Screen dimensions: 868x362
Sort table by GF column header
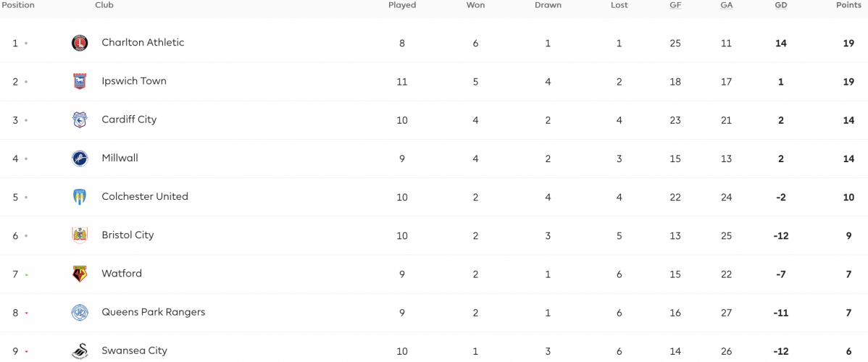click(675, 5)
